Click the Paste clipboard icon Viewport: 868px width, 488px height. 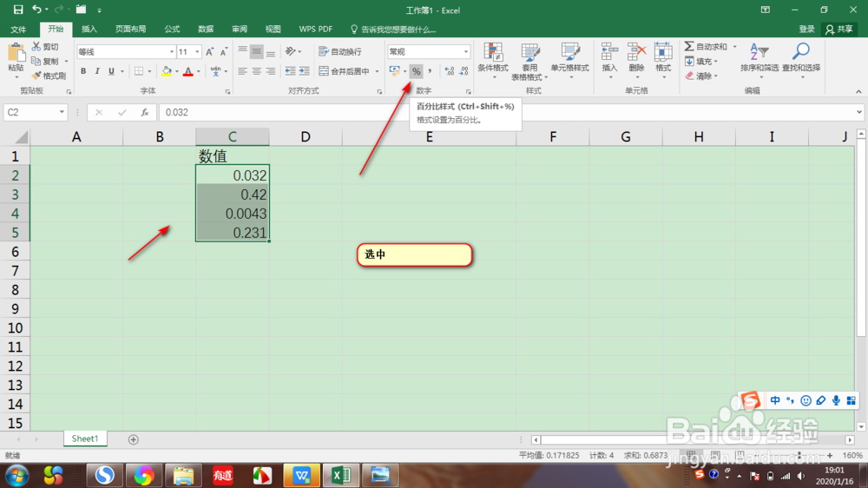tap(16, 53)
